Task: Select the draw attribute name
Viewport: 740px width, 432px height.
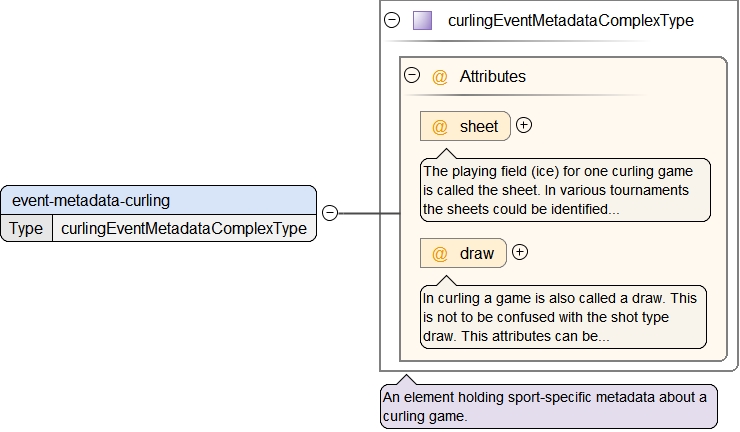Action: (476, 253)
